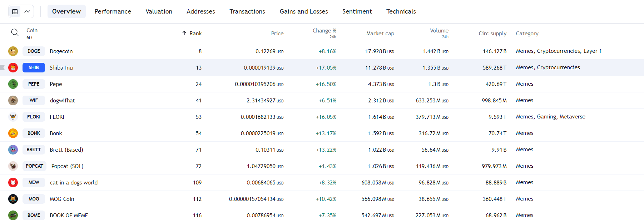Screen dimensions: 644x223
Task: Click the Pepe frog coin logo
Action: click(x=13, y=84)
